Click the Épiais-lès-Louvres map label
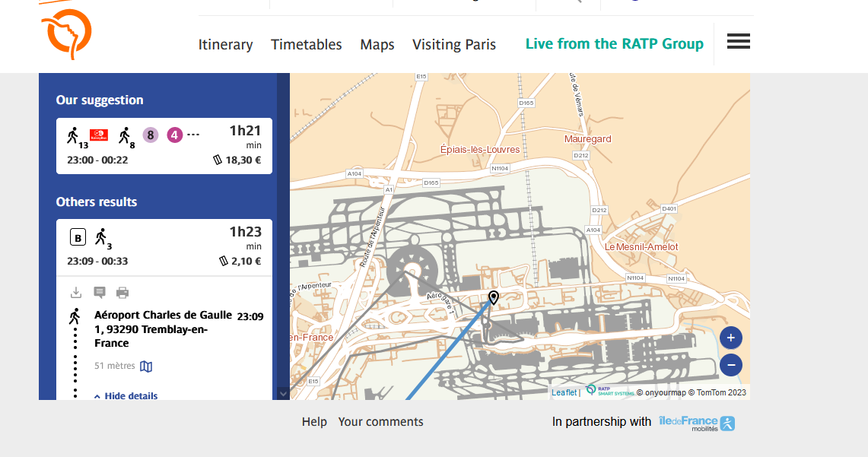The width and height of the screenshot is (868, 457). pos(480,149)
